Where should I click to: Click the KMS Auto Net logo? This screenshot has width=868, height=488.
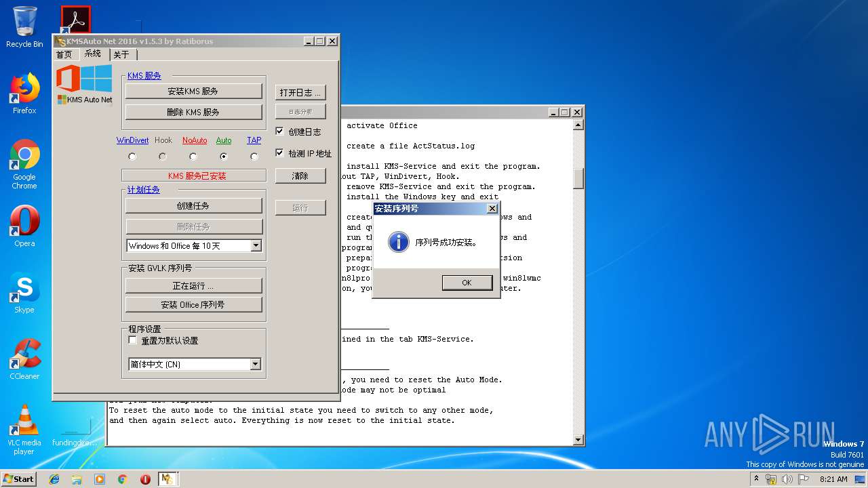point(85,84)
